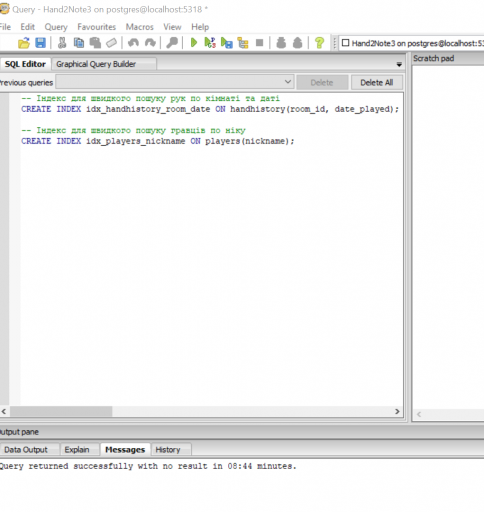Click the Copy icon in the toolbar
Viewport: 484px width, 512px height.
pos(79,43)
